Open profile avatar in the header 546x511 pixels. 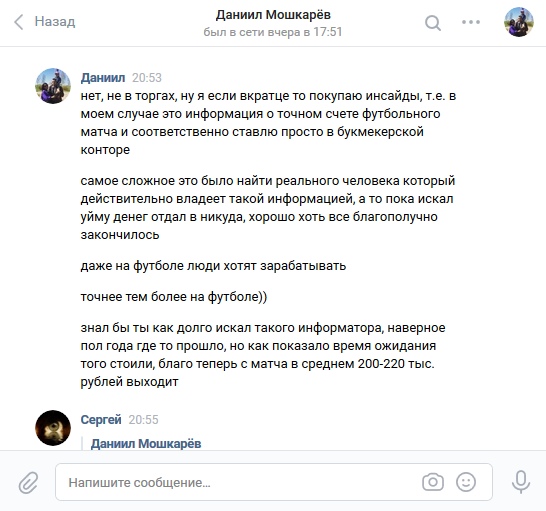(x=518, y=22)
